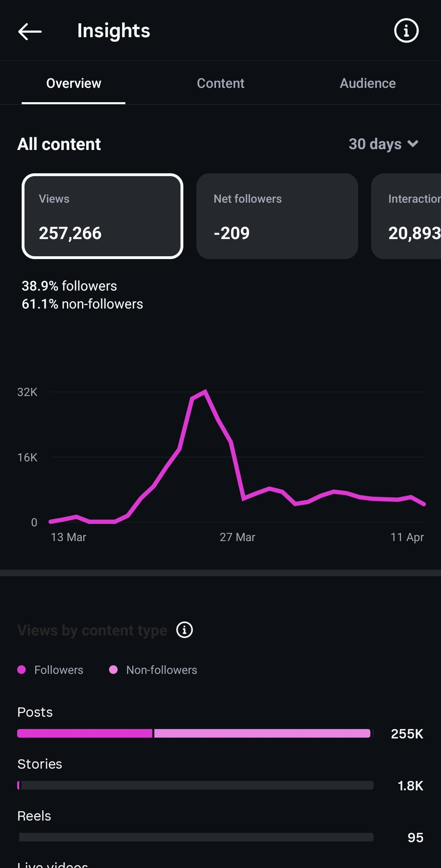Select the Views metric card
Image resolution: width=441 pixels, height=868 pixels.
tap(102, 216)
